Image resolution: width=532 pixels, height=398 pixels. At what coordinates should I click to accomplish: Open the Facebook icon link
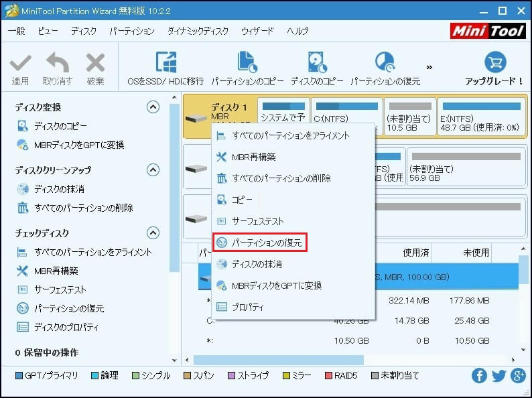(479, 376)
